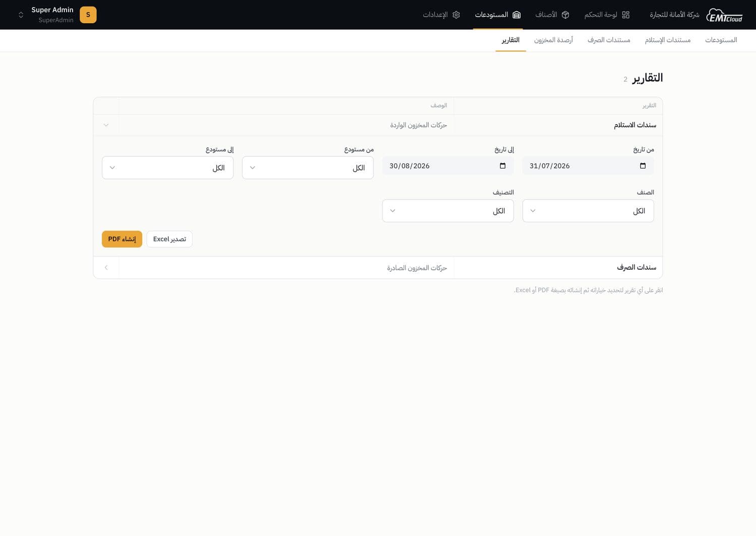Open the user switcher chevrons icon
This screenshot has height=536, width=756.
click(x=21, y=15)
